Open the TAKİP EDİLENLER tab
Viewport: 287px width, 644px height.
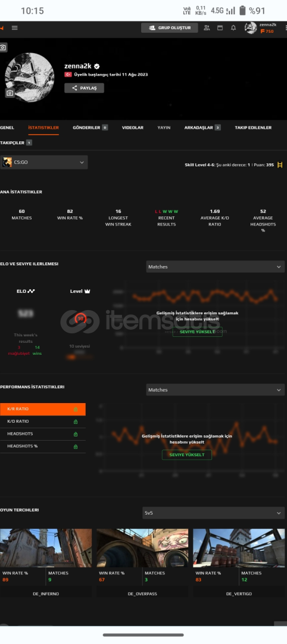point(253,128)
